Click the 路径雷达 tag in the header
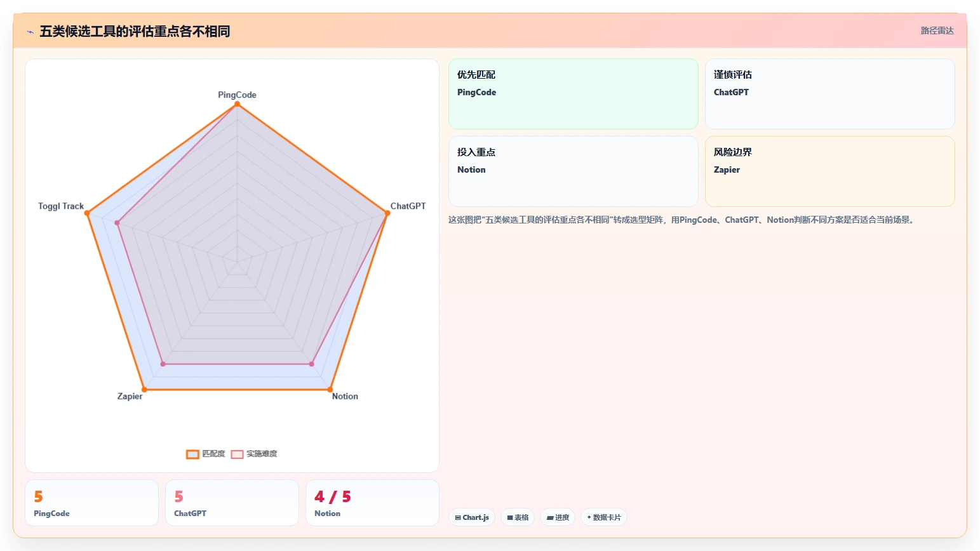This screenshot has height=551, width=980. [x=937, y=30]
